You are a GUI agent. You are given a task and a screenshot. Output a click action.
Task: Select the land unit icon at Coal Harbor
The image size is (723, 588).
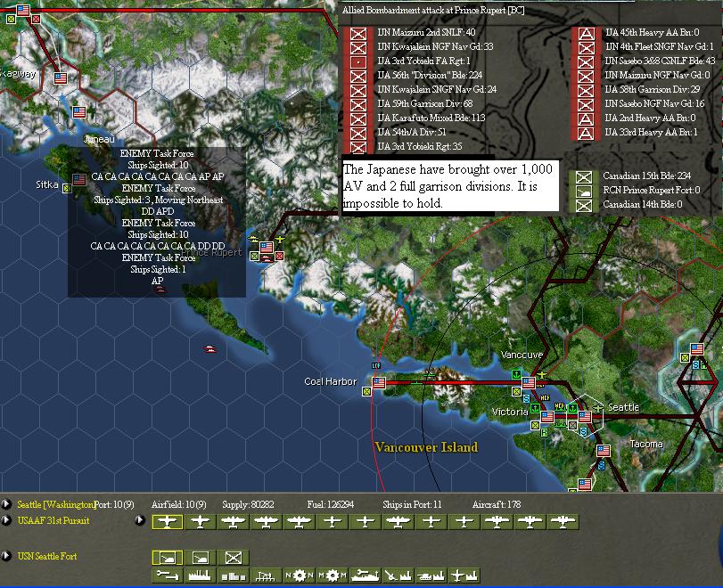point(366,392)
